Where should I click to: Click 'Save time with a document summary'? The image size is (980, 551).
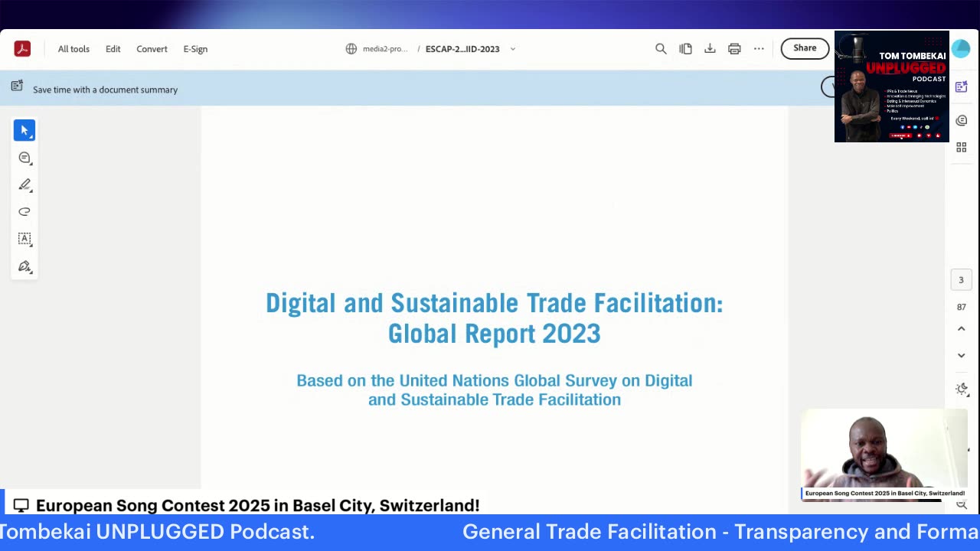pyautogui.click(x=106, y=90)
